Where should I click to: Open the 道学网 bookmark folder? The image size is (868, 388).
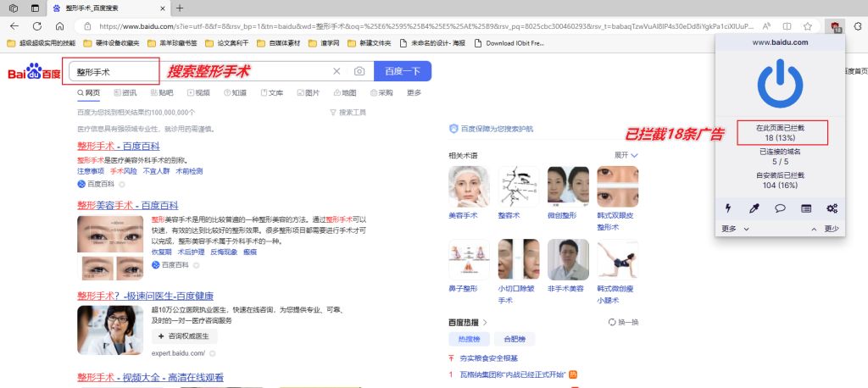(324, 42)
